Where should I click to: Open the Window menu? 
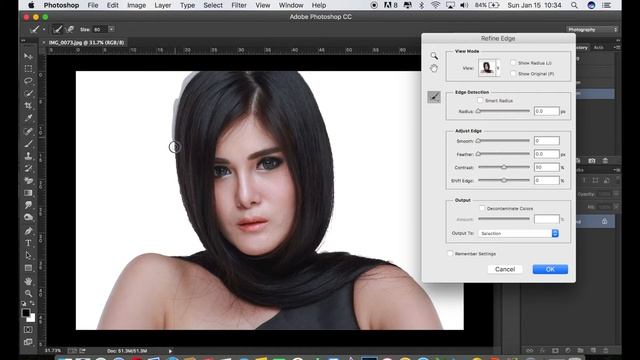(x=291, y=5)
